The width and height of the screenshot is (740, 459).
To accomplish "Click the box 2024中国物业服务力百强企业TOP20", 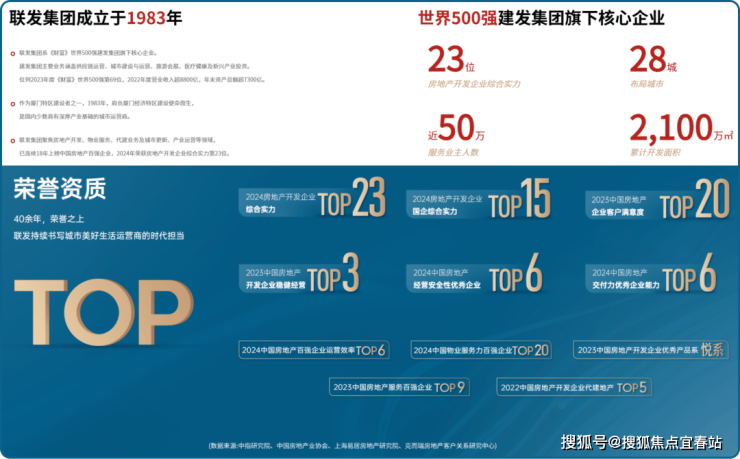I will 481,350.
